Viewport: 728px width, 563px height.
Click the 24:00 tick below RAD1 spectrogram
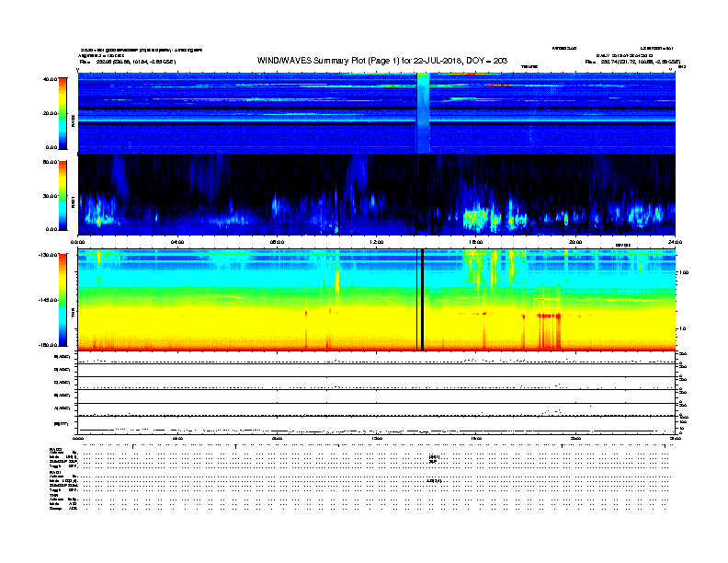[675, 242]
